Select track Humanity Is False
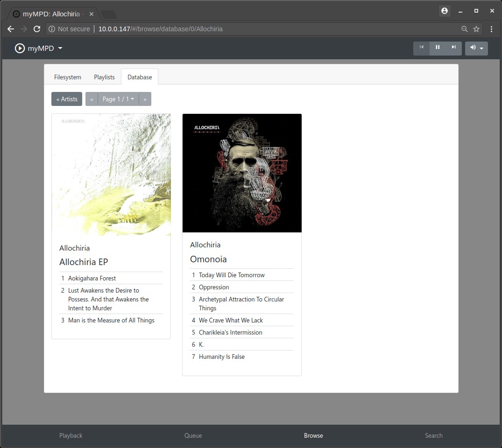This screenshot has height=448, width=502. point(242,357)
